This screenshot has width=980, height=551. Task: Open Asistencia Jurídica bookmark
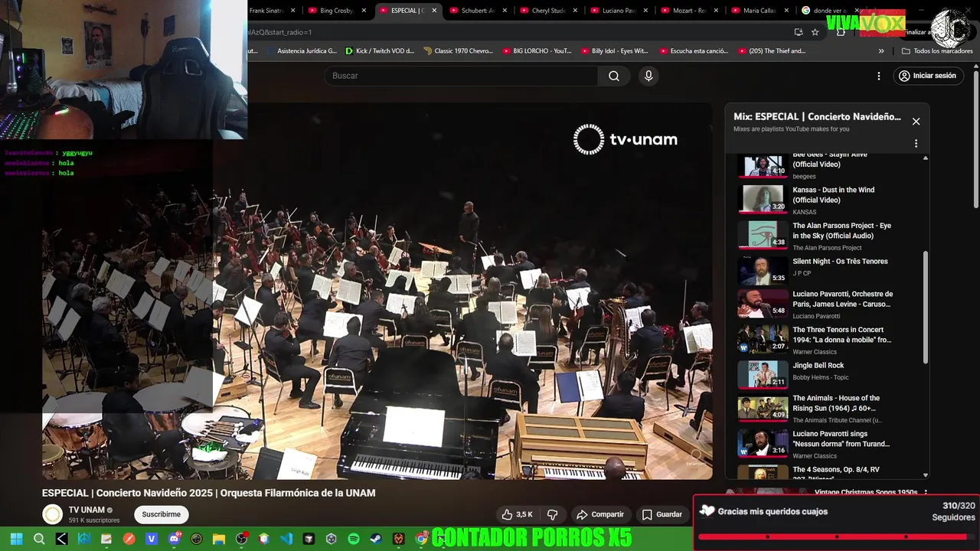301,51
